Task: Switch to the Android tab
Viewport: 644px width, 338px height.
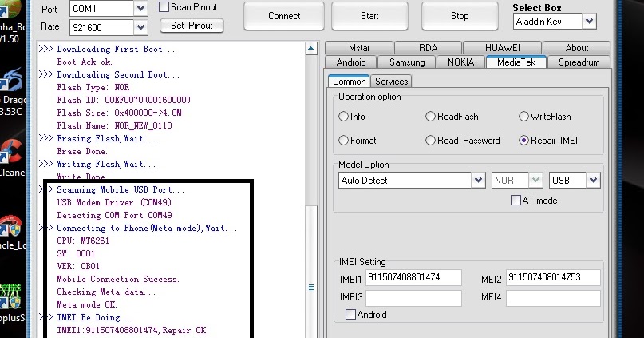Action: tap(351, 62)
